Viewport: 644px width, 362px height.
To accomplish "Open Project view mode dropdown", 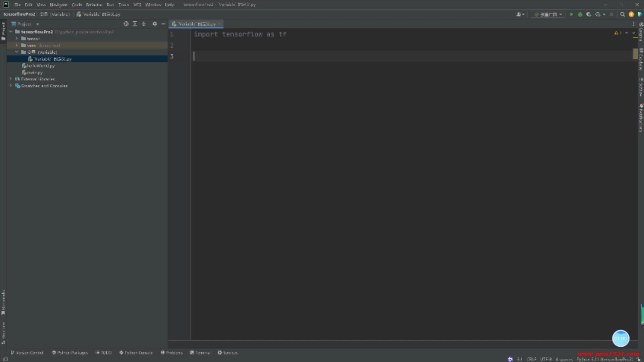I will [38, 24].
